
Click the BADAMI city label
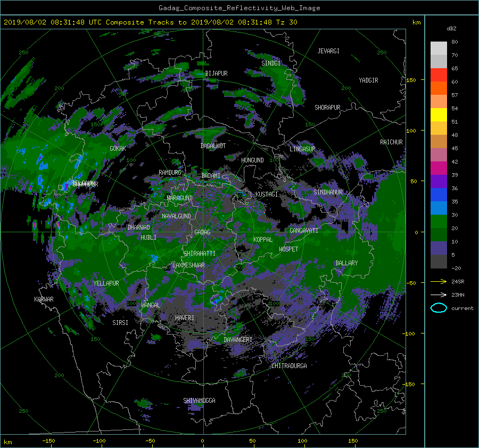(x=211, y=176)
